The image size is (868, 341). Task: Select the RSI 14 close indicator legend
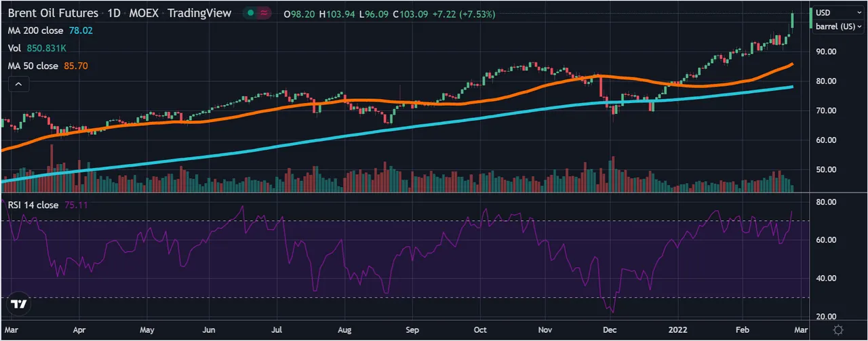33,205
